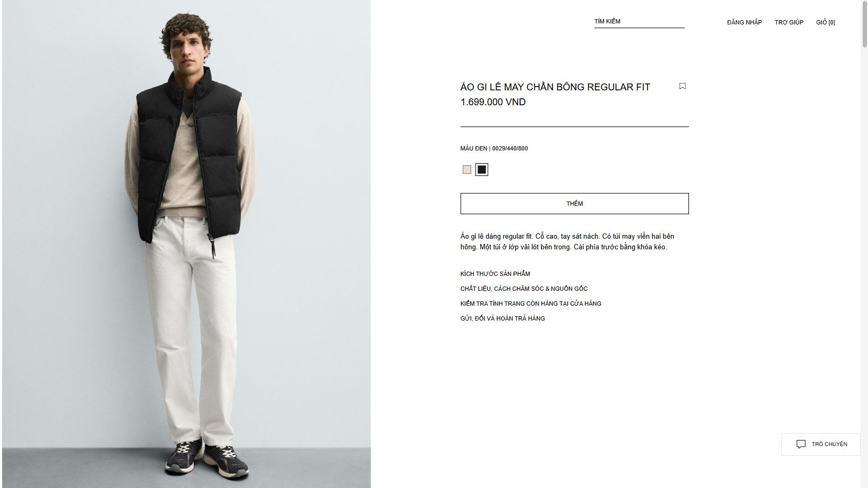
Task: Bookmark this vest with the save icon
Action: pyautogui.click(x=683, y=86)
